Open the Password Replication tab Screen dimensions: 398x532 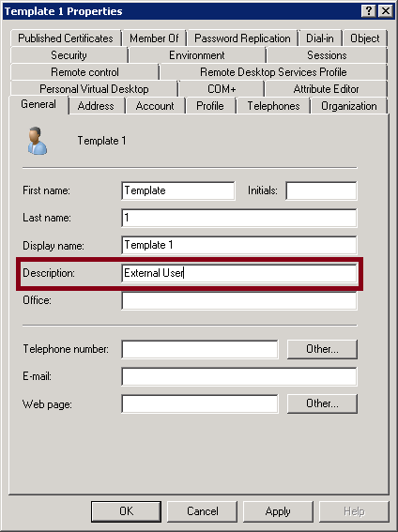click(x=242, y=38)
